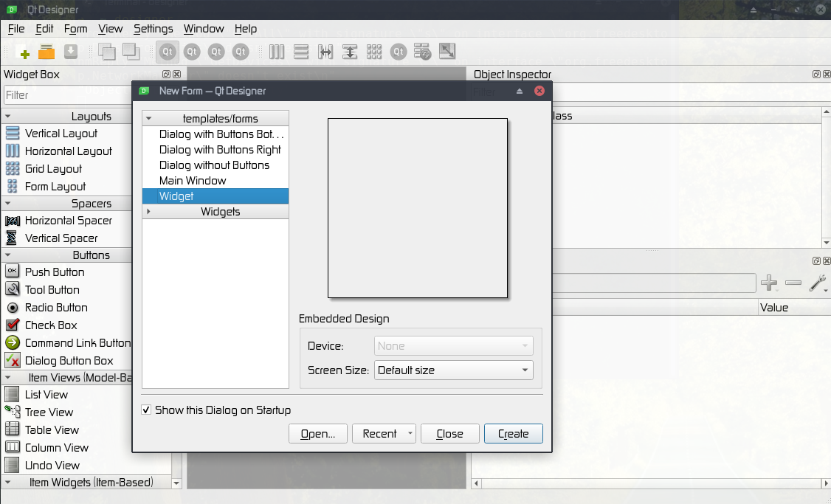Uncheck Show this Dialog on Startup
Screen dimensions: 831x504
pyautogui.click(x=147, y=410)
